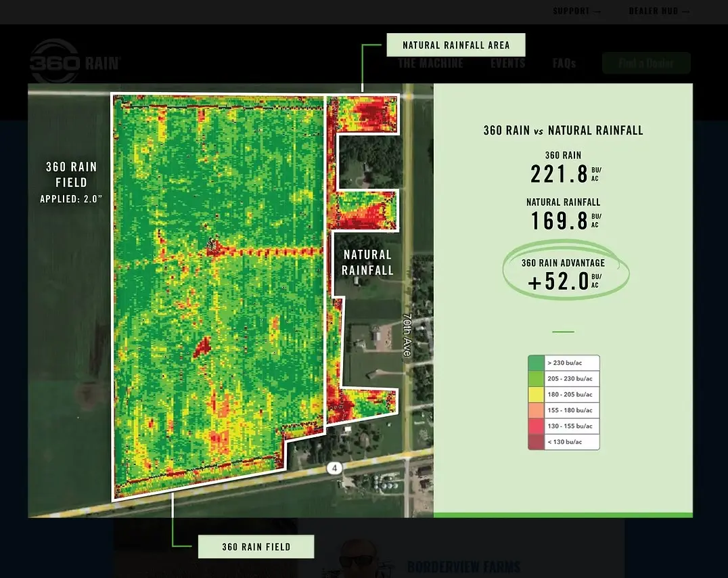Open the Borderview Farms heading
This screenshot has height=578, width=728.
point(463,566)
